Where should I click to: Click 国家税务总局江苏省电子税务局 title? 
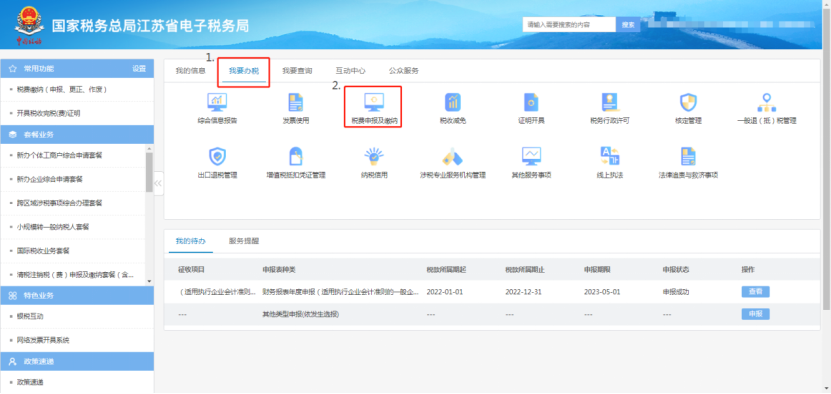coord(150,25)
